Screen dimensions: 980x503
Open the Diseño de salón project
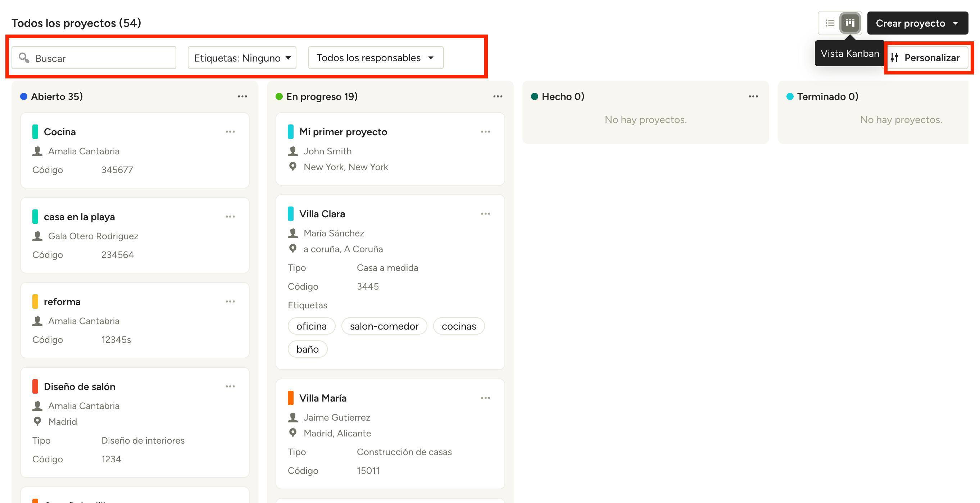(80, 386)
